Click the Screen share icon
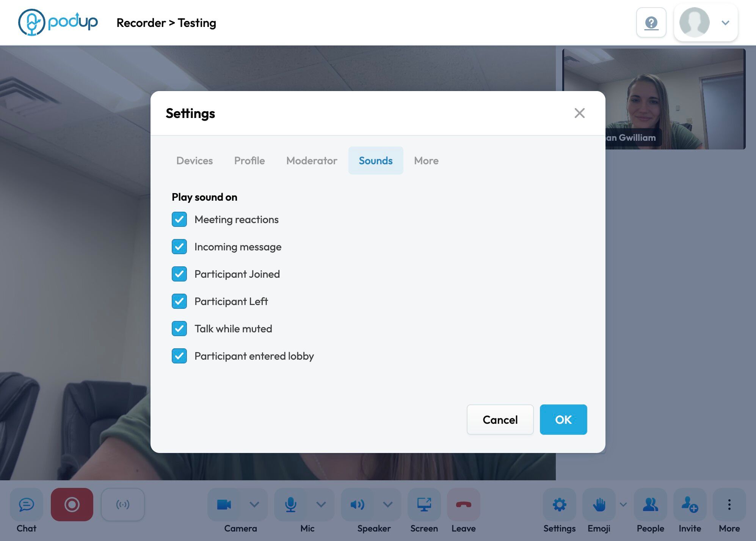Viewport: 756px width, 541px height. pyautogui.click(x=424, y=504)
